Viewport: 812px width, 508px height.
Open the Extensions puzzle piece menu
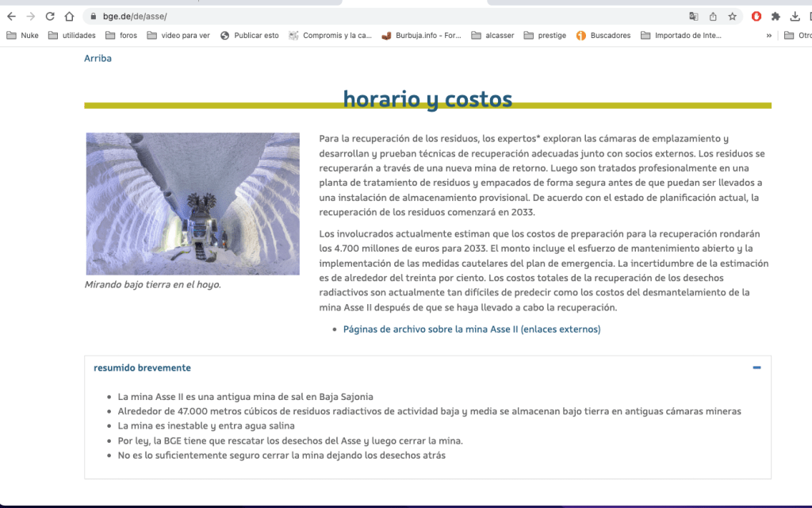776,16
